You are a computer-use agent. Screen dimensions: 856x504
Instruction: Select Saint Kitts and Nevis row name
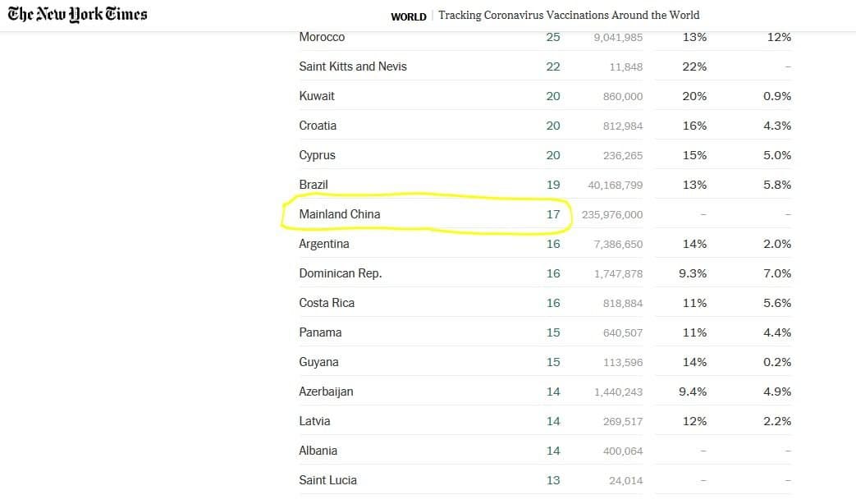pyautogui.click(x=353, y=66)
